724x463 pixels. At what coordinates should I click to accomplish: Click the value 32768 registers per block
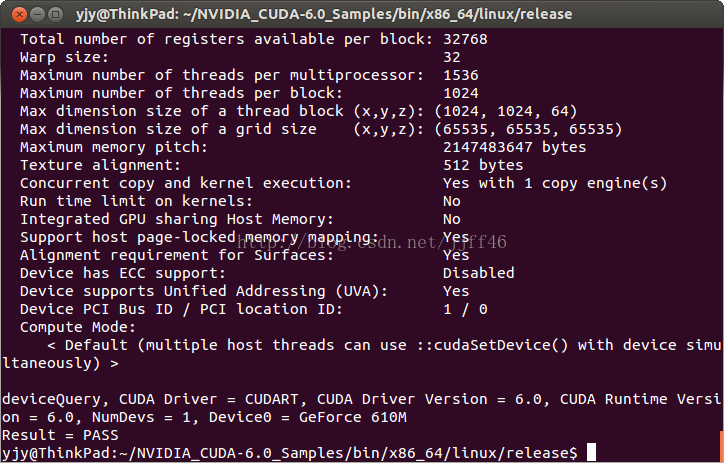465,39
